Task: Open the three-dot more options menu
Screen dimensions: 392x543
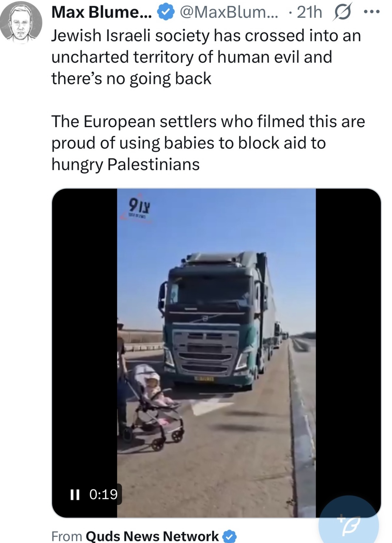Action: coord(371,12)
